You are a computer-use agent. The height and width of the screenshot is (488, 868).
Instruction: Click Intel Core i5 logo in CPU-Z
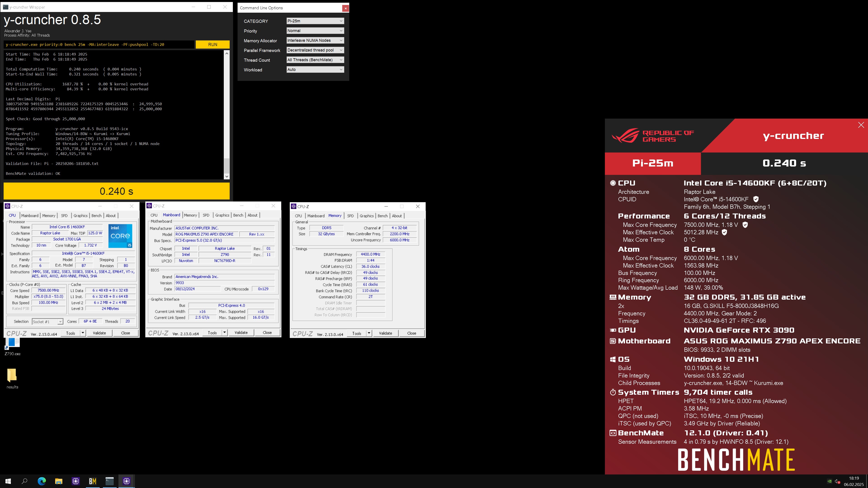[x=120, y=236]
